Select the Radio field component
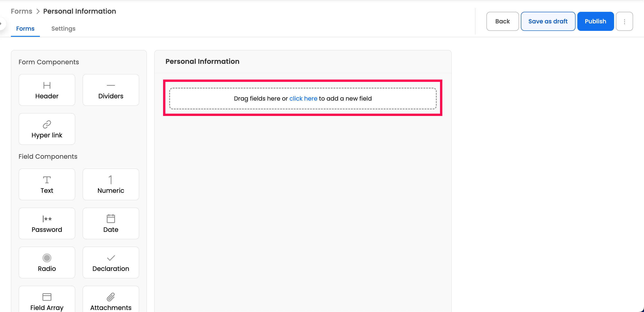This screenshot has height=312, width=644. coord(47,262)
